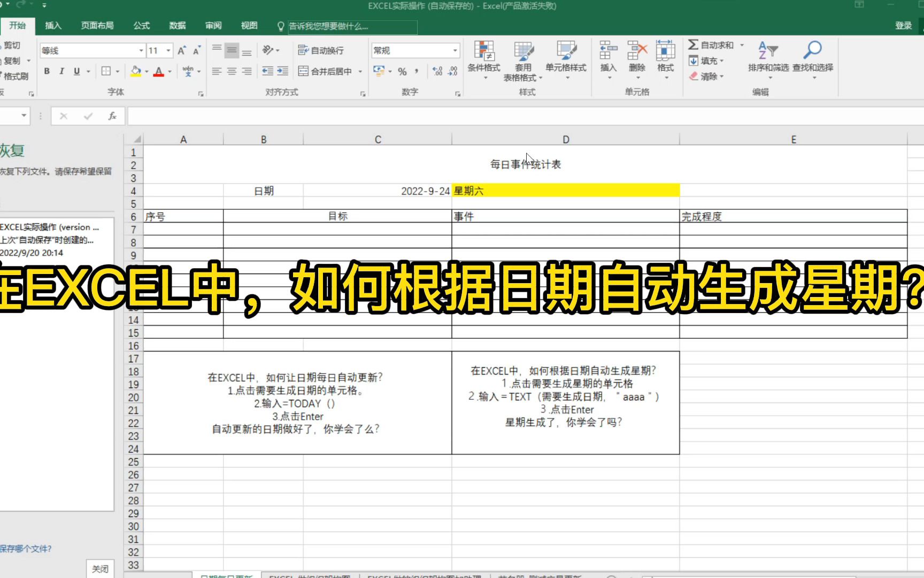This screenshot has width=924, height=578.
Task: Apply the fill color bucket
Action: click(136, 71)
